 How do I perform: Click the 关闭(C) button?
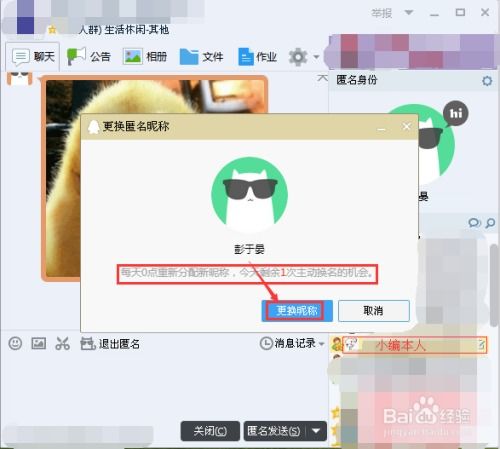click(210, 431)
